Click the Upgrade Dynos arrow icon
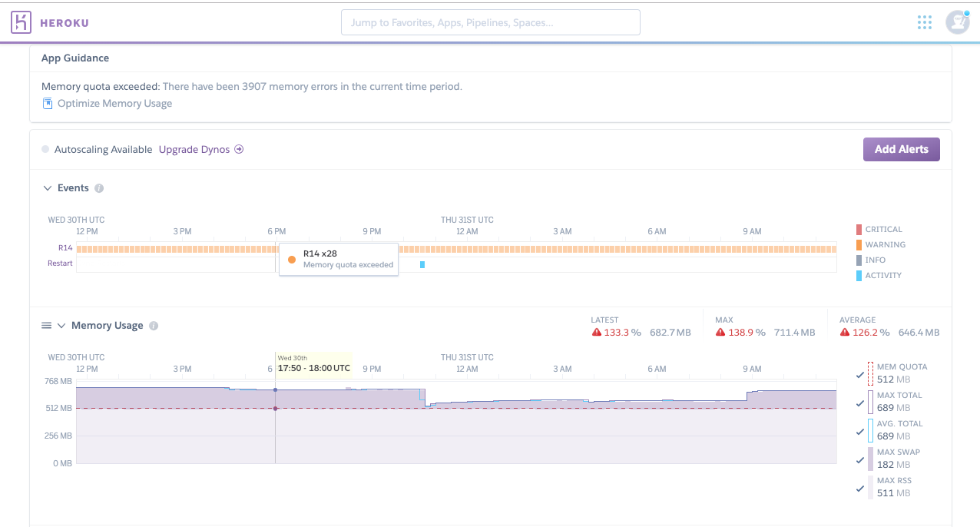Screen dimensions: 980x527 239,150
